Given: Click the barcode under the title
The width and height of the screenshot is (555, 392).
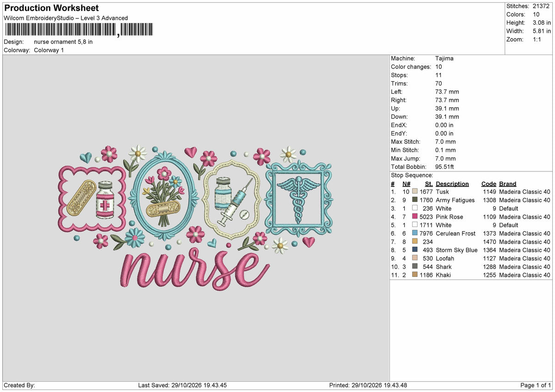Looking at the screenshot, I should (x=78, y=30).
